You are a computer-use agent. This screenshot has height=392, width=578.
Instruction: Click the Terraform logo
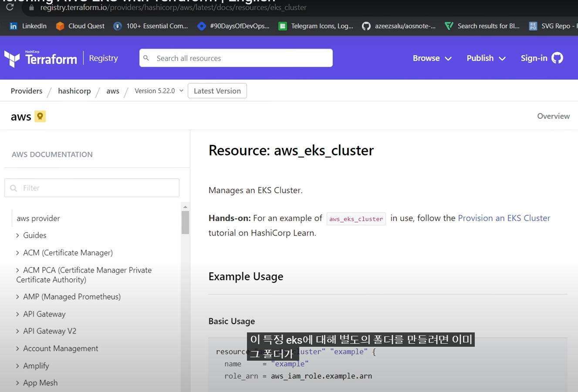click(41, 58)
